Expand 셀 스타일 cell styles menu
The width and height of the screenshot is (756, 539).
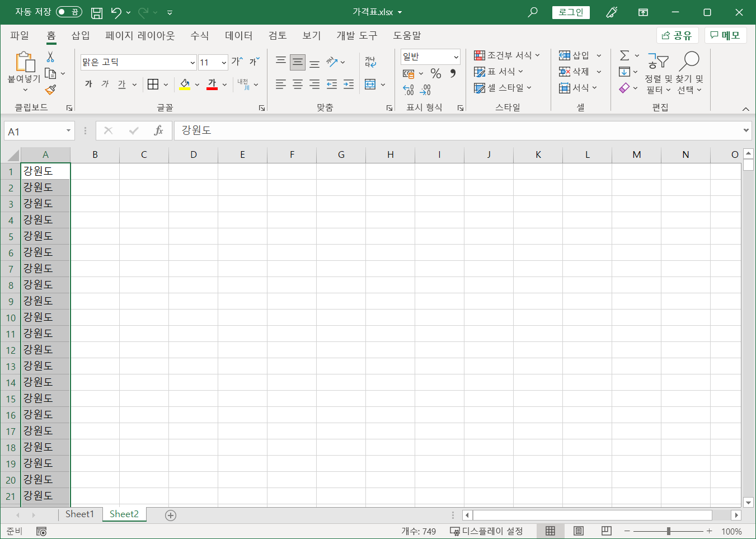point(503,88)
